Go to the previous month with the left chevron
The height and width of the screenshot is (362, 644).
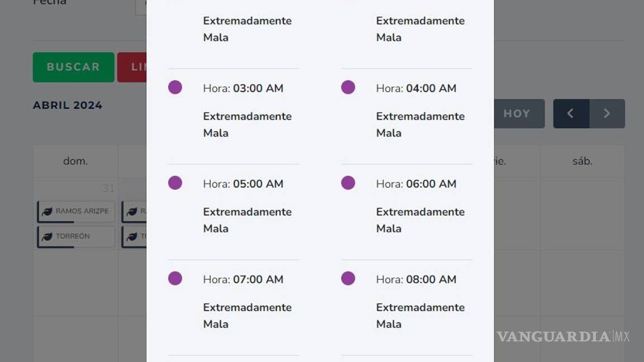[571, 113]
